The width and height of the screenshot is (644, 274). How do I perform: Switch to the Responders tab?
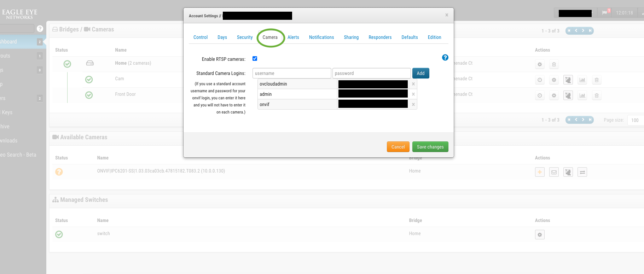point(380,37)
